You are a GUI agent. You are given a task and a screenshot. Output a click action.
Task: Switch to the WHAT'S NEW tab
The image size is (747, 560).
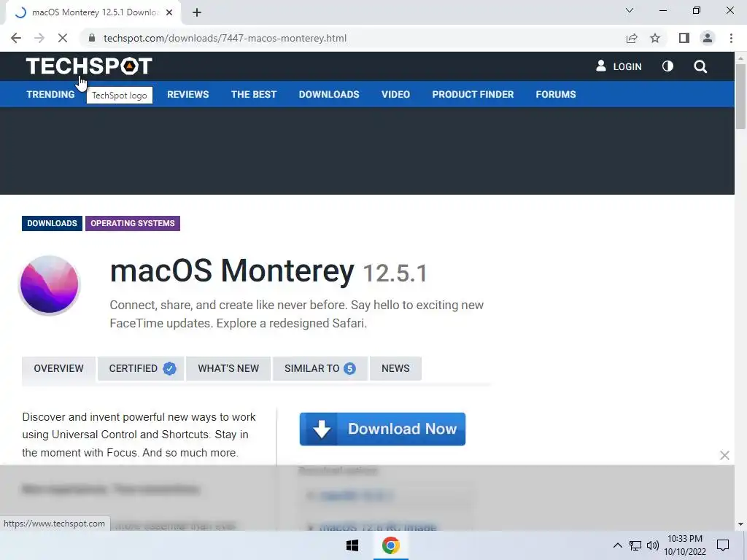(x=228, y=368)
